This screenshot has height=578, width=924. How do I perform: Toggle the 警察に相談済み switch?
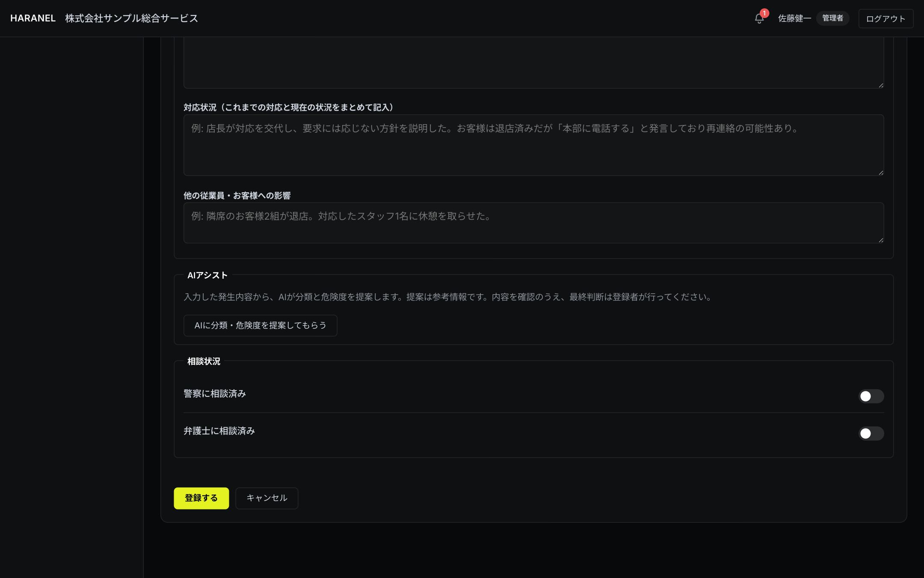(871, 396)
